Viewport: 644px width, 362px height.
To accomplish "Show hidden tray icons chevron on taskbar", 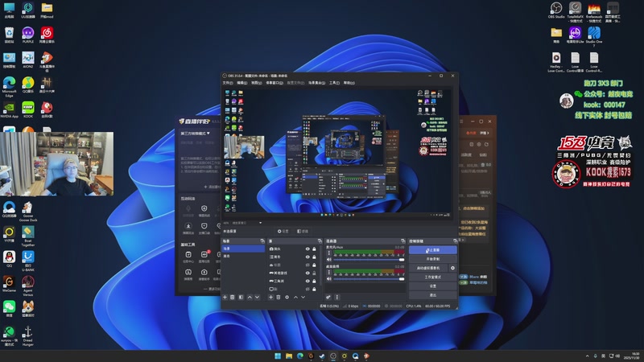I will tap(587, 356).
